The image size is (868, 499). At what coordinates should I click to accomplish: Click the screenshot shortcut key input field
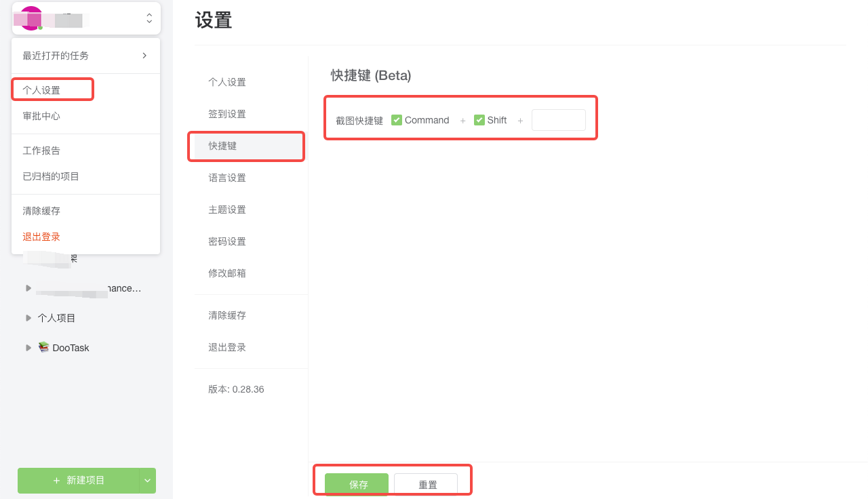coord(558,119)
